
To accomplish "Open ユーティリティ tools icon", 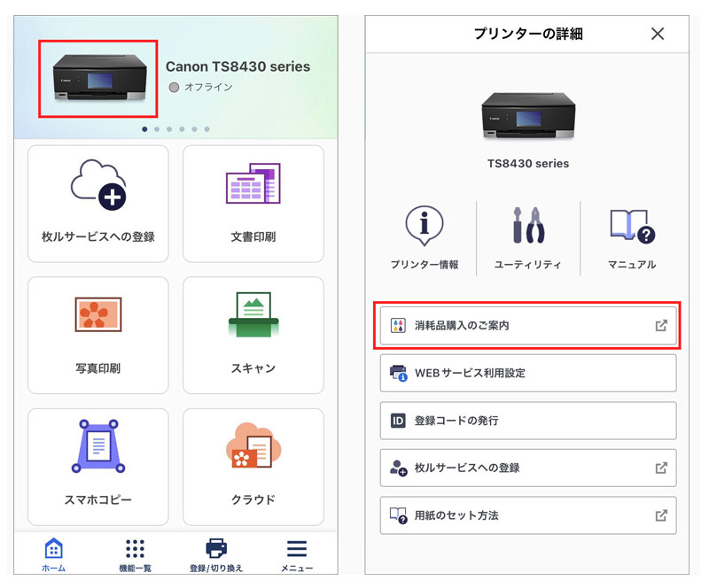I will pos(527,227).
